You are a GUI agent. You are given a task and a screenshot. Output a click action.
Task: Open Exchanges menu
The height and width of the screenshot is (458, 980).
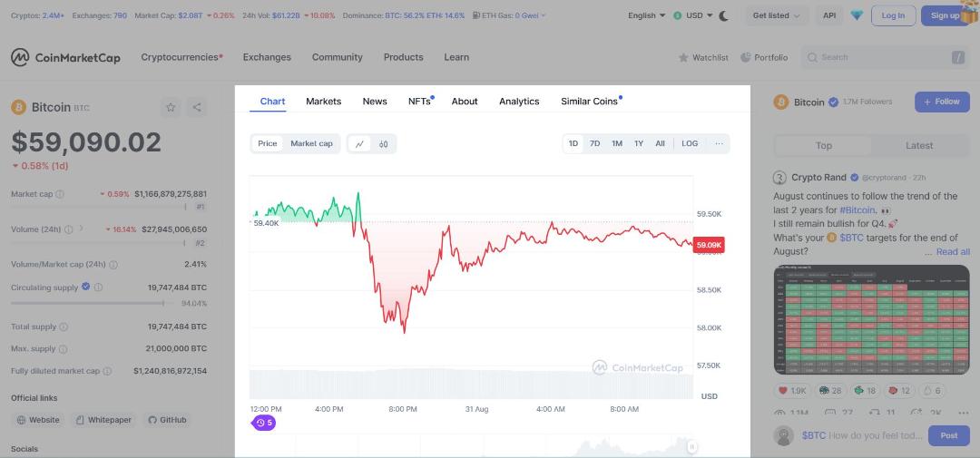tap(267, 57)
